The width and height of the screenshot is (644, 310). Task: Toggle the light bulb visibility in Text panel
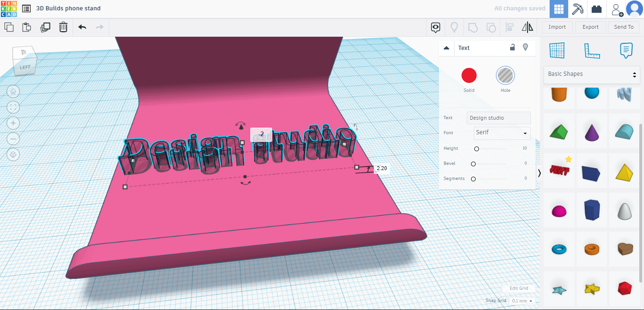point(526,48)
